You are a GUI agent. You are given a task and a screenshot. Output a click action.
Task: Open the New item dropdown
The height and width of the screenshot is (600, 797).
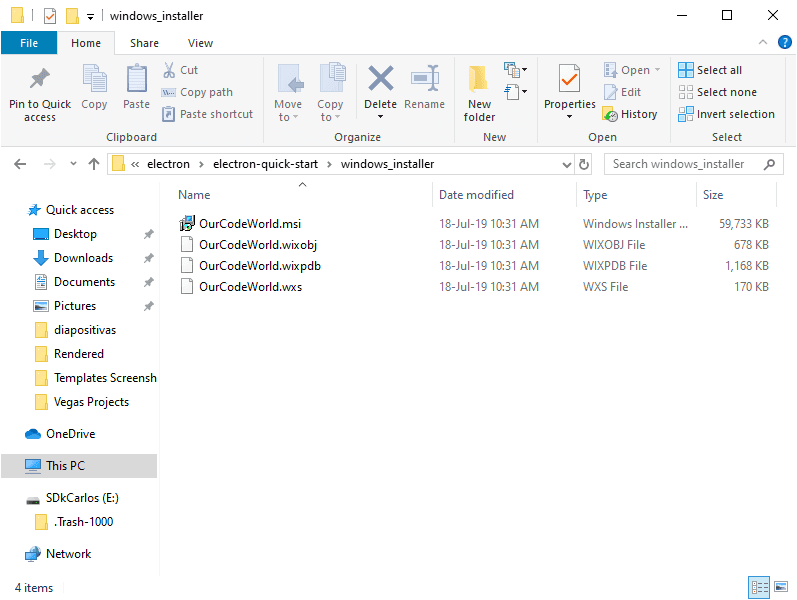coord(515,70)
